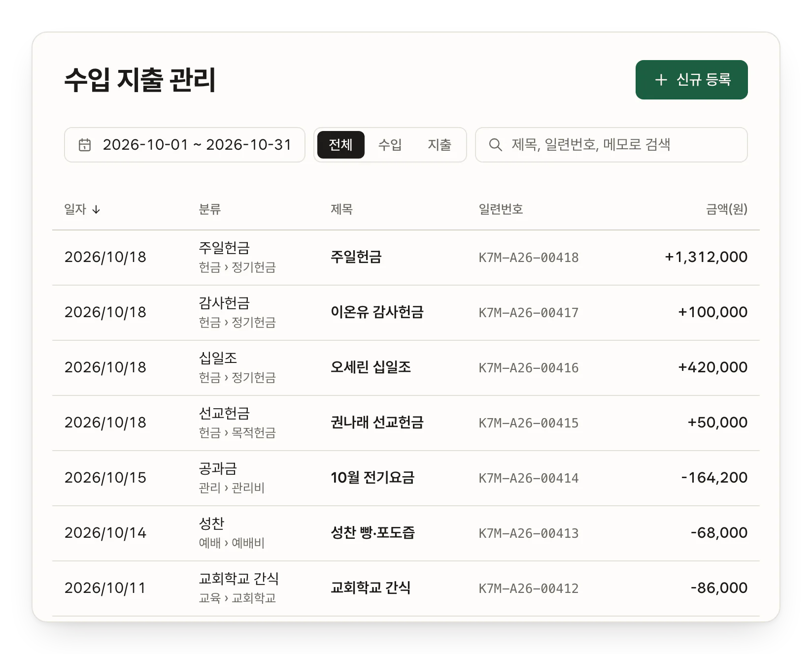This screenshot has height=654, width=812.
Task: Click the 신규 등록 button
Action: pos(691,80)
